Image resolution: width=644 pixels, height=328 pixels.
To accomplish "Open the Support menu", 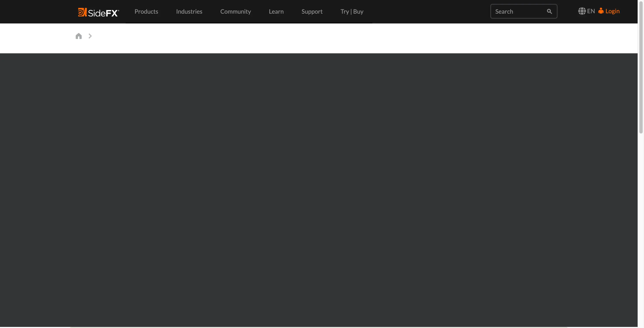I will (312, 12).
